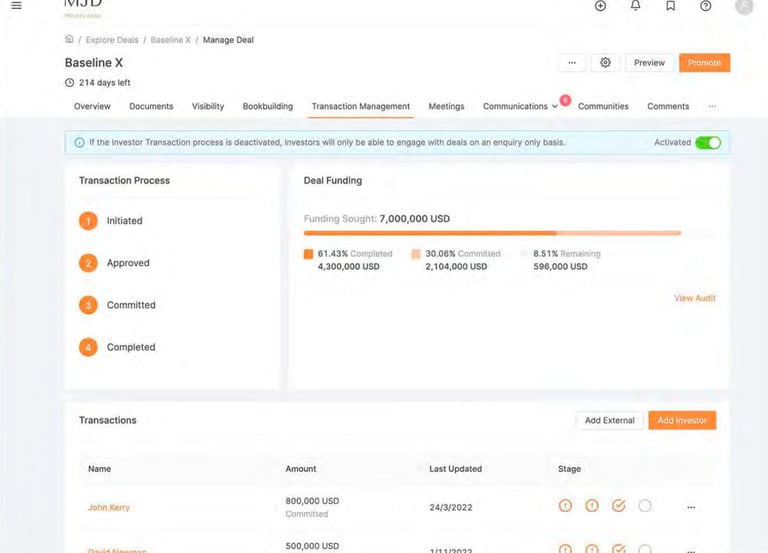Click John Kerry's first stage indicator
Screen dimensions: 768x553
(x=565, y=505)
